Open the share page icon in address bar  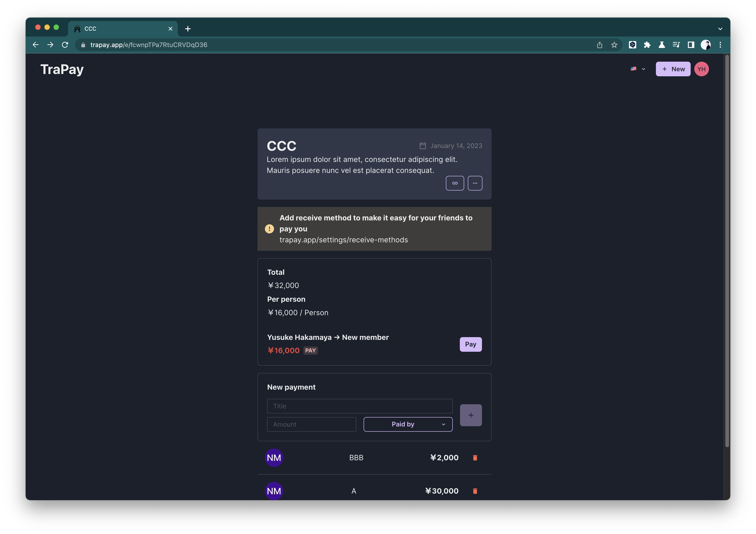click(600, 45)
